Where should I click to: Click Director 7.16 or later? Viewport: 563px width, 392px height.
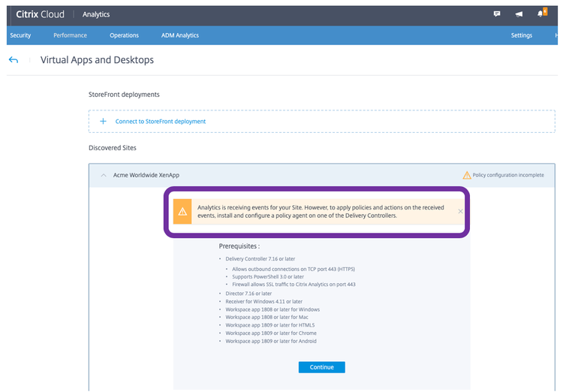coord(248,294)
